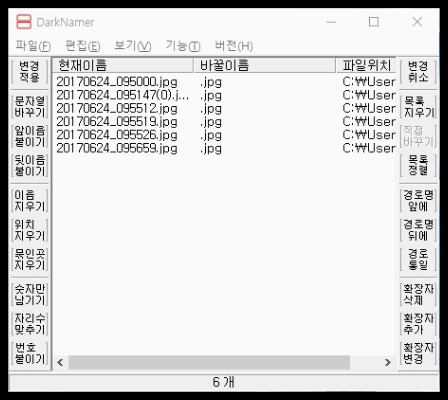Click the 묶인곳 지우기 button
448x400 pixels.
point(30,259)
